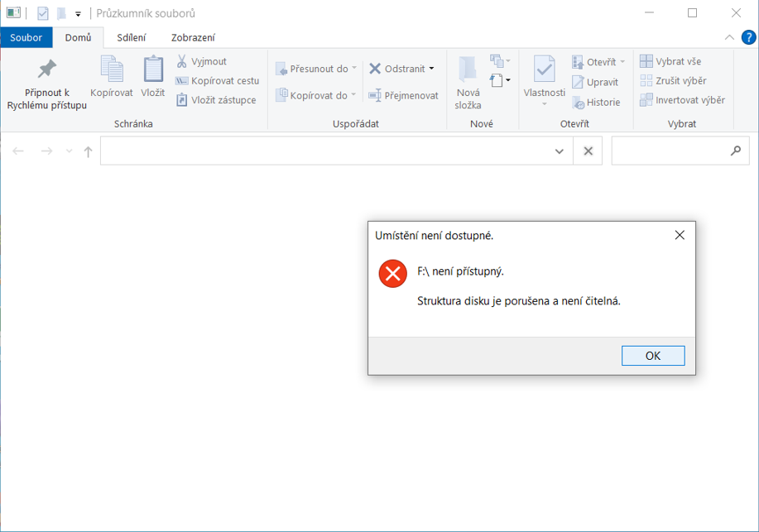
Task: Click the Kopírovat icon in Schránka
Action: click(112, 69)
